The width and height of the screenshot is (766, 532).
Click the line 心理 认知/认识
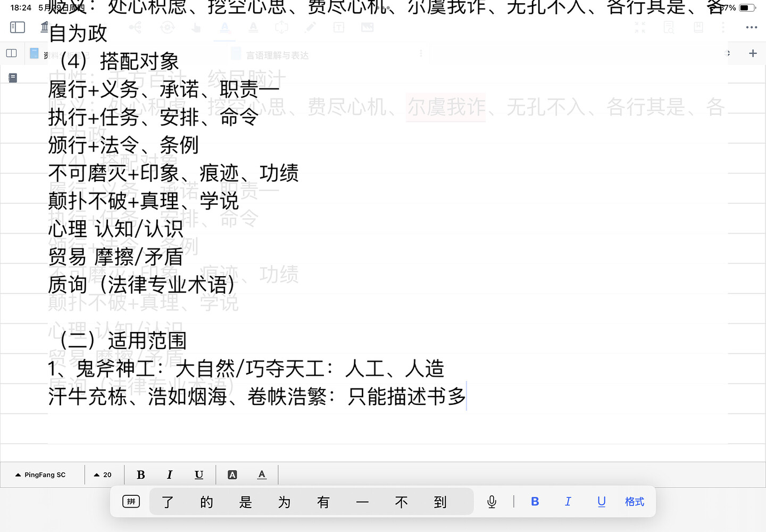115,229
